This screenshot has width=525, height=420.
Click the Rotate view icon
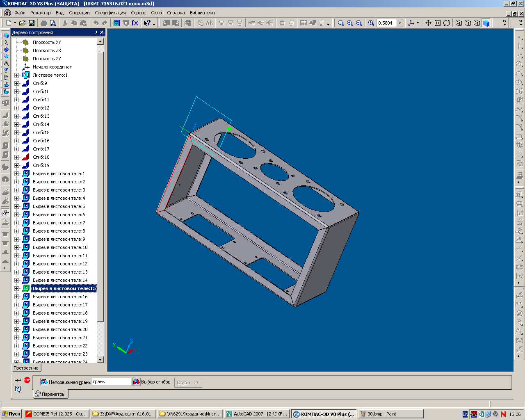(447, 23)
